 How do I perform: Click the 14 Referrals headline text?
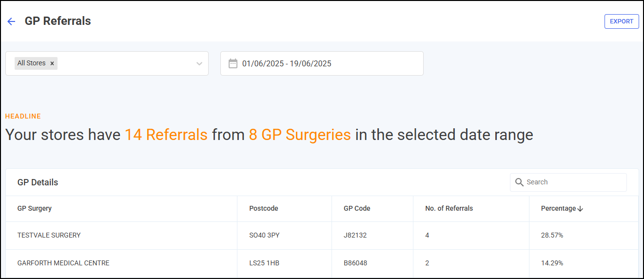(166, 135)
